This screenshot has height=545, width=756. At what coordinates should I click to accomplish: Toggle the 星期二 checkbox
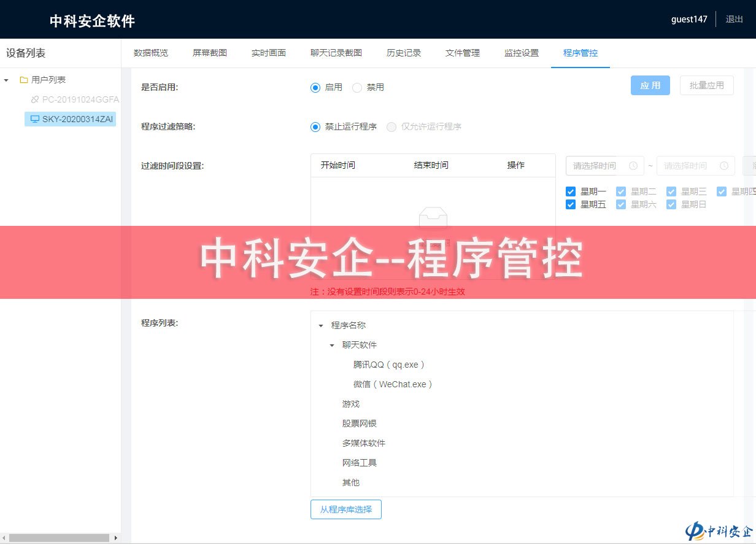pyautogui.click(x=621, y=191)
